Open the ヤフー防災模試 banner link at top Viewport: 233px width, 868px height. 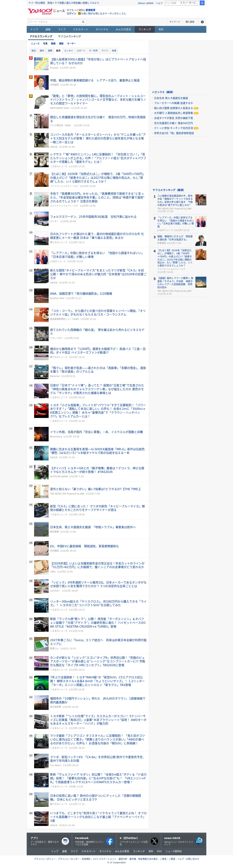pos(63,3)
